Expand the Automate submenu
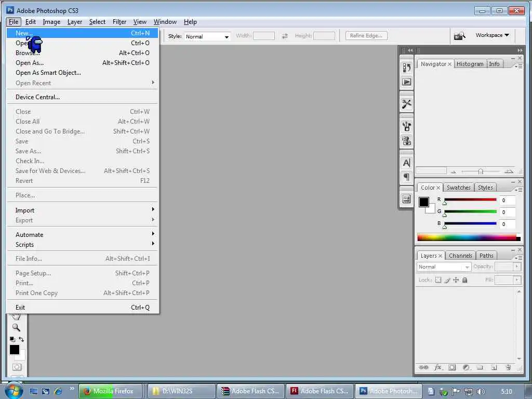The image size is (532, 399). [x=82, y=235]
